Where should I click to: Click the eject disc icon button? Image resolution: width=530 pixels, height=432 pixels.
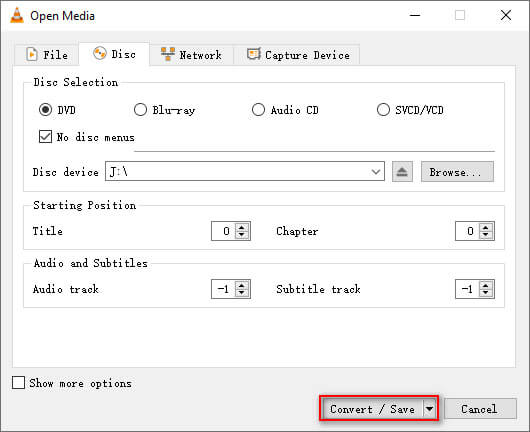coord(402,172)
